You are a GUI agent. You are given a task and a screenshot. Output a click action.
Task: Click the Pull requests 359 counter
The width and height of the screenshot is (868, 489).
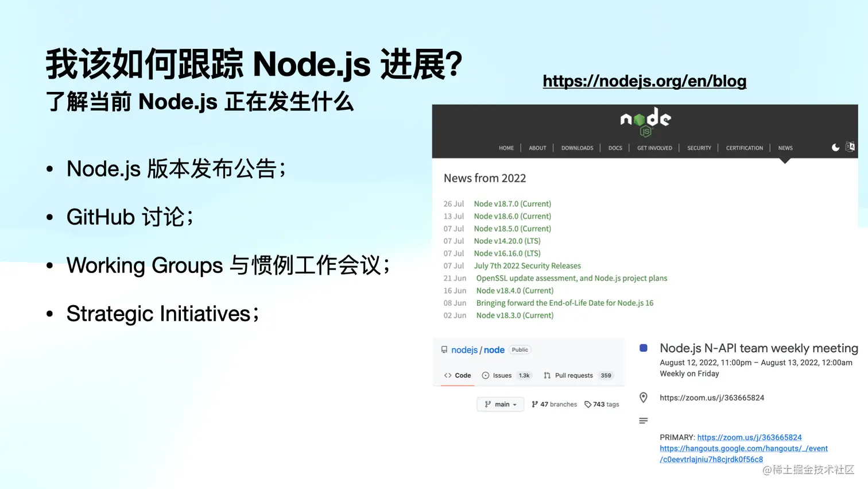click(x=606, y=376)
